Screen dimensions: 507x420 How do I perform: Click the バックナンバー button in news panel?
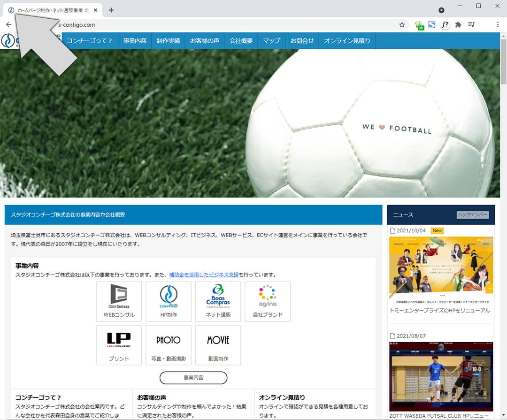(x=473, y=215)
